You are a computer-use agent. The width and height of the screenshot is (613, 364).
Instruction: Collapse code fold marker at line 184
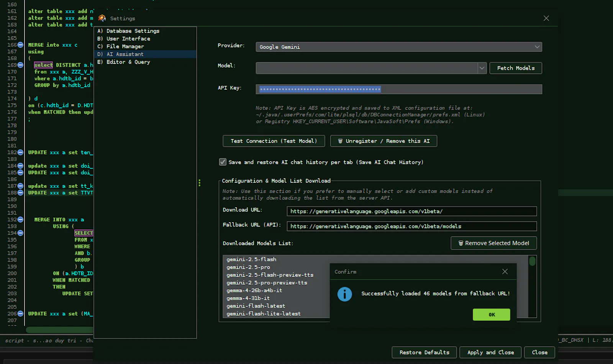point(21,166)
